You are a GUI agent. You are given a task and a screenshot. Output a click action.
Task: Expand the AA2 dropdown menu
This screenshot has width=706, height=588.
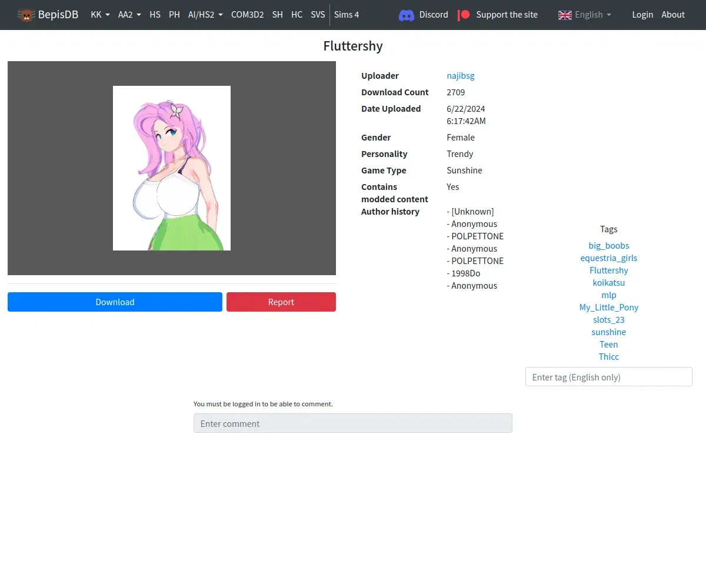pos(129,15)
